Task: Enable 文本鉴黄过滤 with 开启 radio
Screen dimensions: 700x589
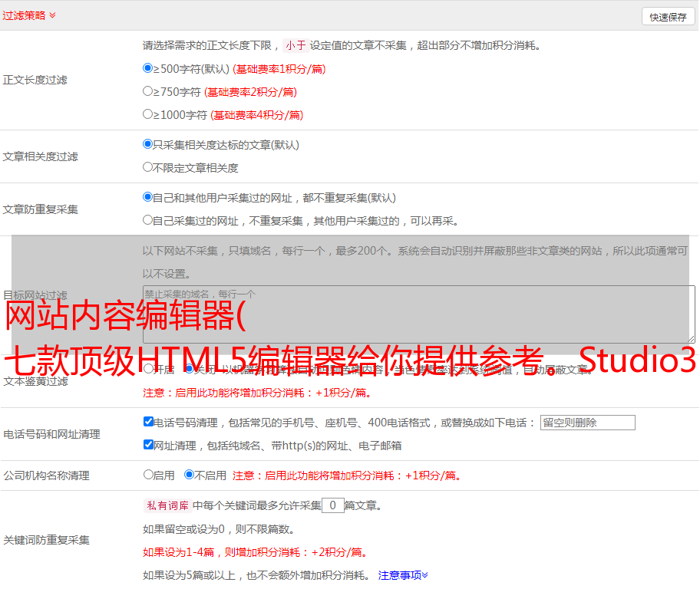Action: click(x=148, y=369)
